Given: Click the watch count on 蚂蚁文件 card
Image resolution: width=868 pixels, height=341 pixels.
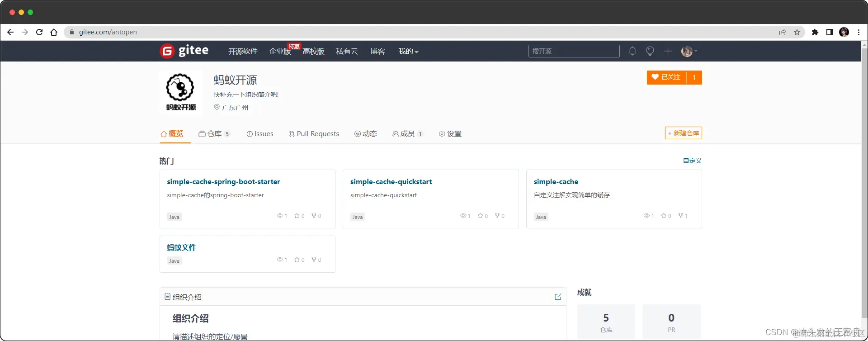Looking at the screenshot, I should pyautogui.click(x=282, y=260).
